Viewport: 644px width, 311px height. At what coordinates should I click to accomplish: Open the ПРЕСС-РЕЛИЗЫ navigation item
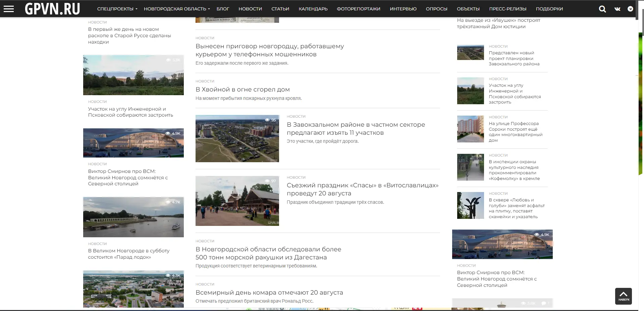click(507, 9)
